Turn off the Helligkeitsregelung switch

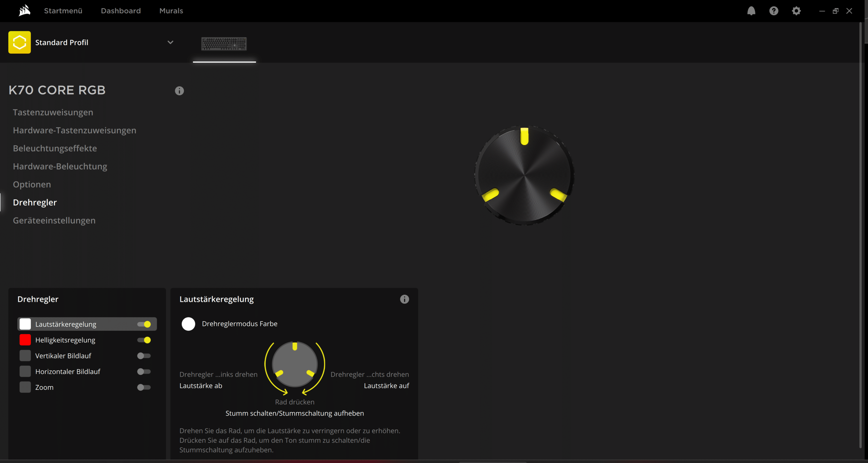tap(144, 340)
